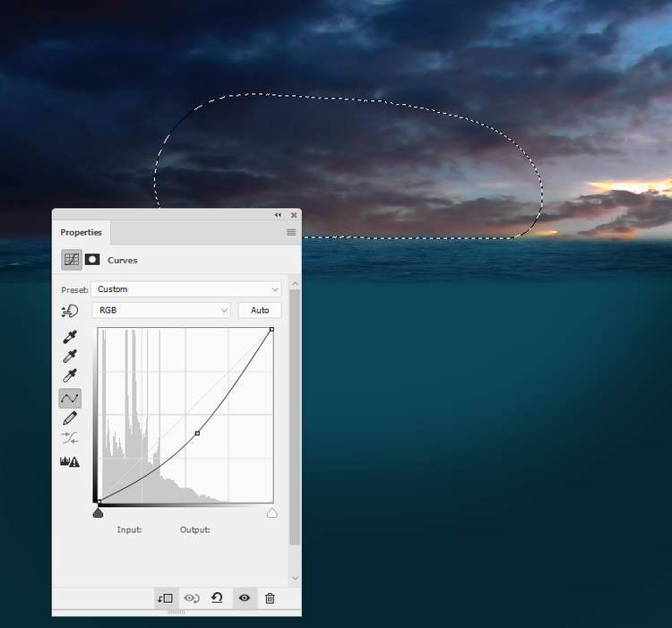Image resolution: width=672 pixels, height=628 pixels.
Task: Open the Preset dropdown showing Custom
Action: (x=186, y=289)
